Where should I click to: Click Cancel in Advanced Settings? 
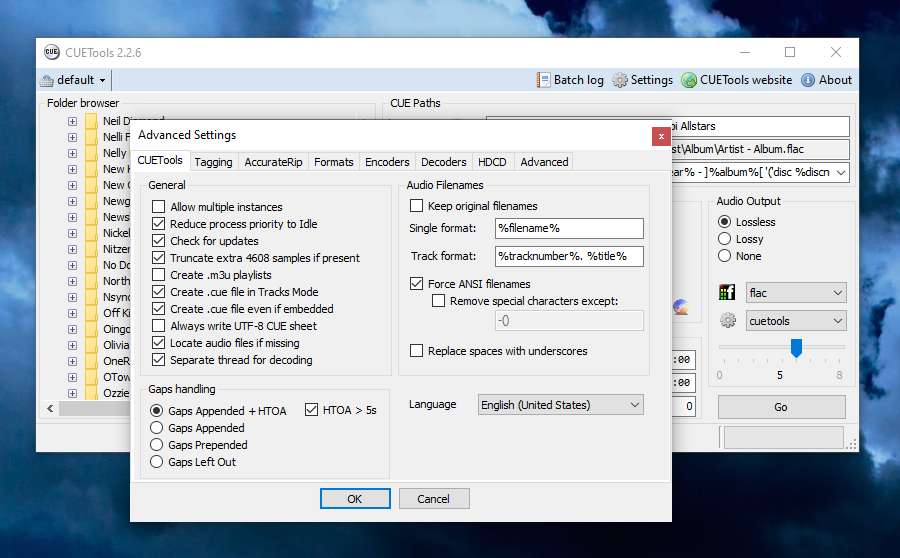click(x=434, y=499)
